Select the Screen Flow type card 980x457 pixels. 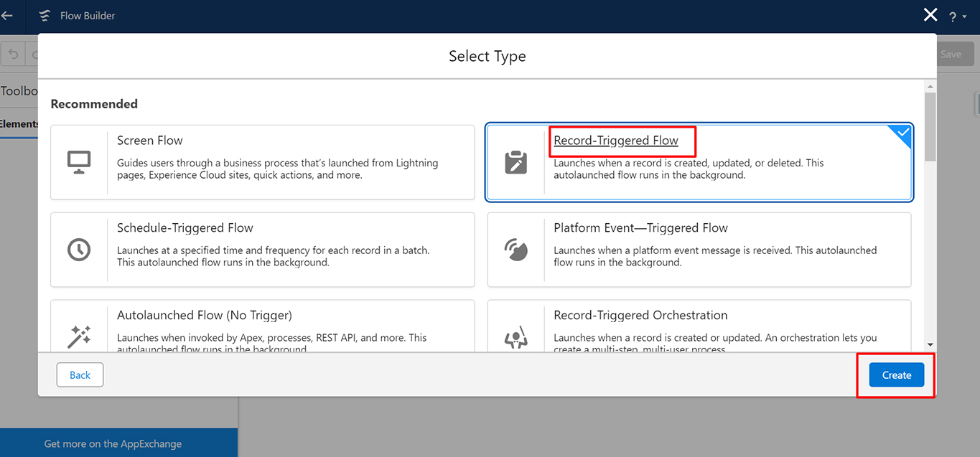[x=263, y=162]
